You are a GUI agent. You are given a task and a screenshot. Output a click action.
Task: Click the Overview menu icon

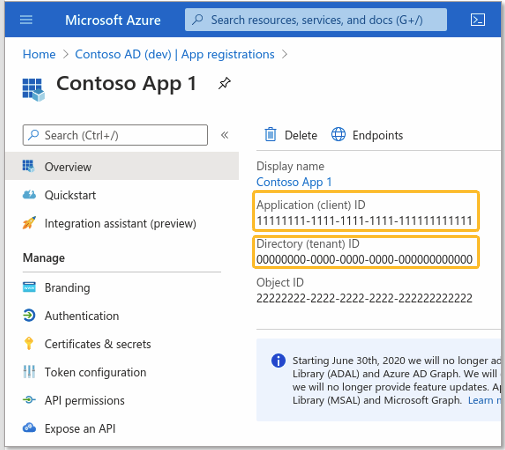pyautogui.click(x=28, y=166)
